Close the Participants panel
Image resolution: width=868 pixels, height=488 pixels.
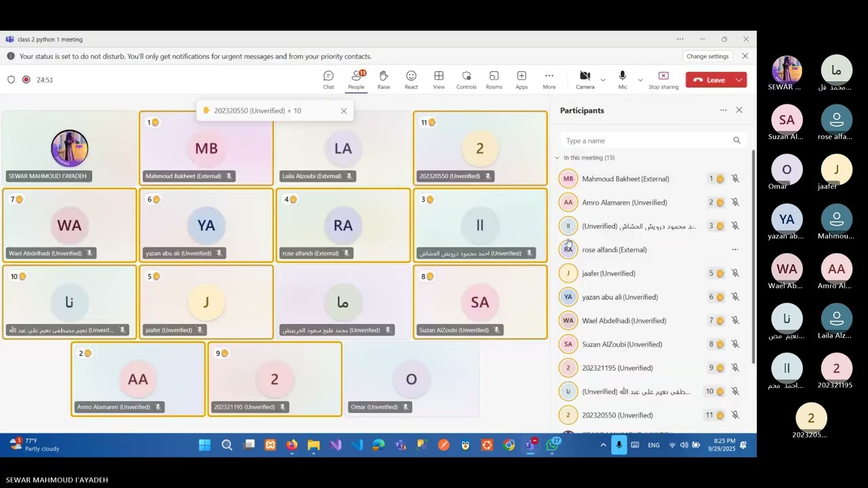(x=739, y=110)
